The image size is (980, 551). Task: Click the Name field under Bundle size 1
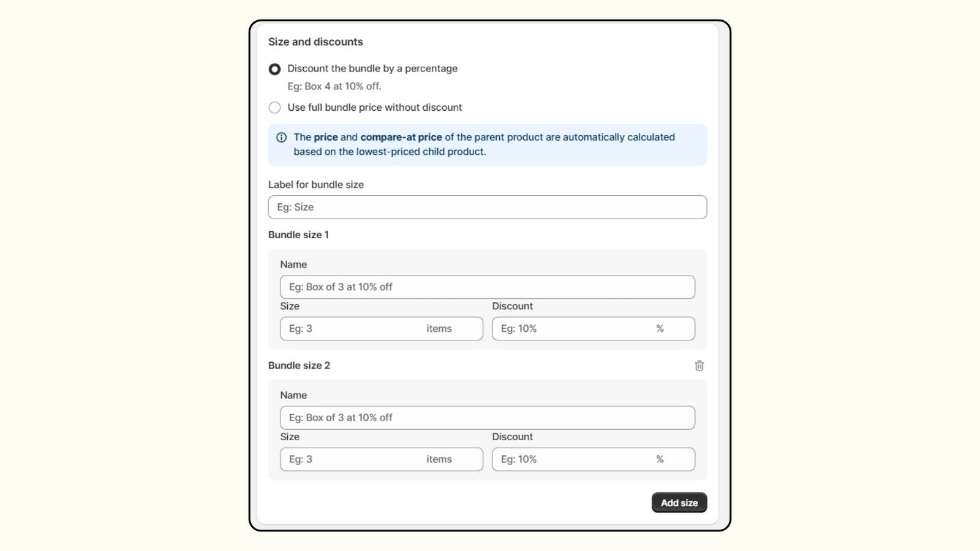point(487,287)
